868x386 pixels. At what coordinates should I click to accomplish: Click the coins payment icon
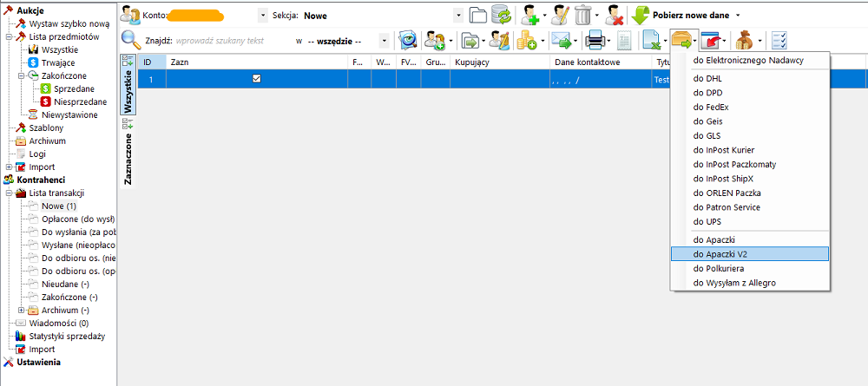526,40
